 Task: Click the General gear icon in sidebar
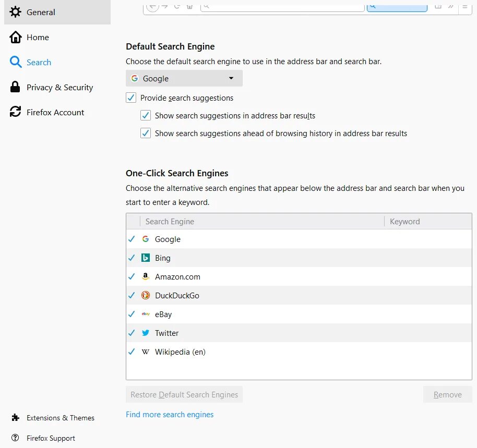pos(16,12)
